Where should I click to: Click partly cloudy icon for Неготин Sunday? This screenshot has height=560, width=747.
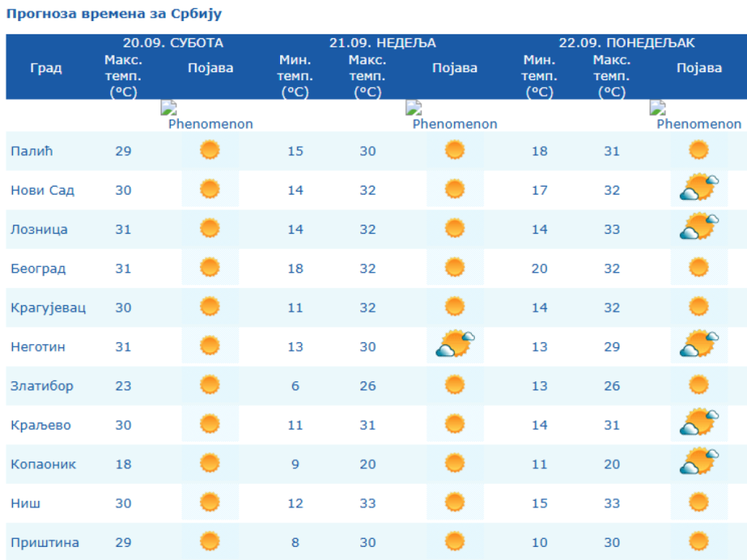[x=455, y=345]
